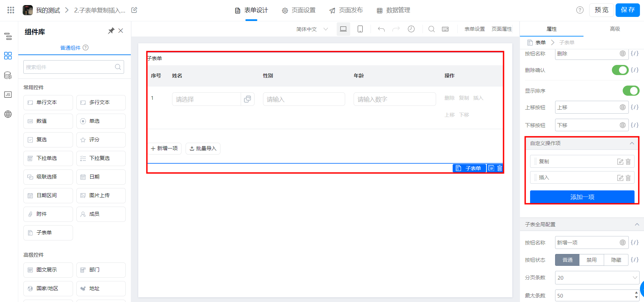644x302 pixels.
Task: Click the 添加一项 button
Action: 582,197
